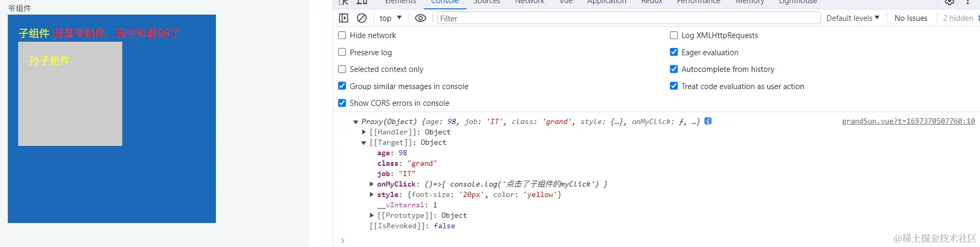Open the Vue devtools tab
Viewport: 980px width, 247px height.
point(566,2)
